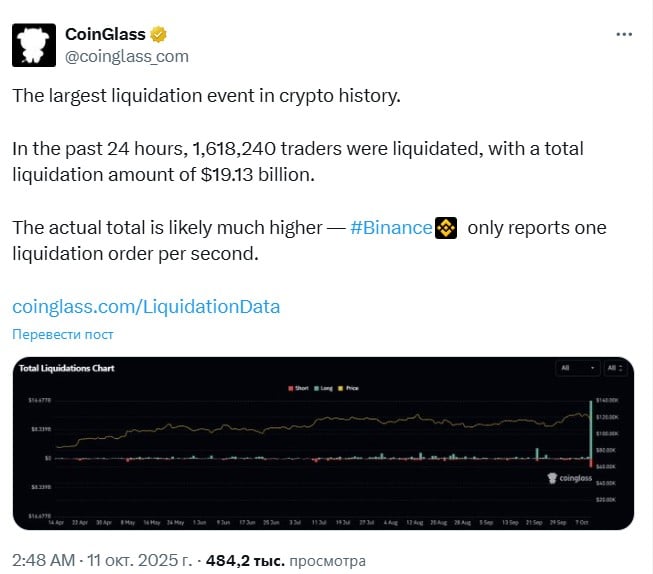Viewport: 653px width, 574px height.
Task: Toggle the Price series in chart legend
Action: pyautogui.click(x=348, y=387)
